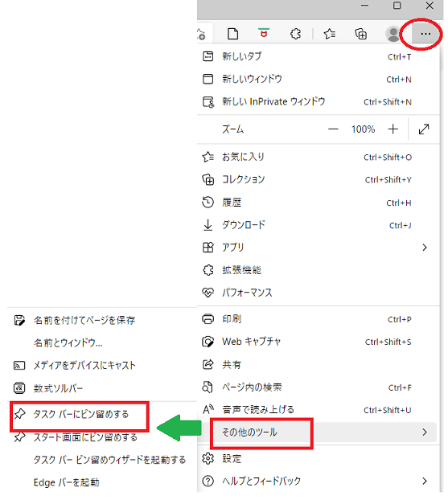Screen dimensions: 448x500
Task: Select Edge バーを起動
Action: pyautogui.click(x=103, y=482)
